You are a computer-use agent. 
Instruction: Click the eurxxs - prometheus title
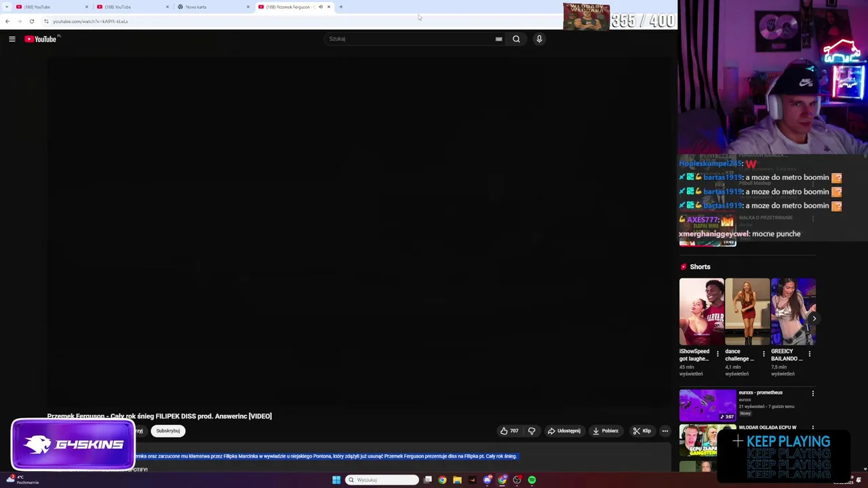760,392
